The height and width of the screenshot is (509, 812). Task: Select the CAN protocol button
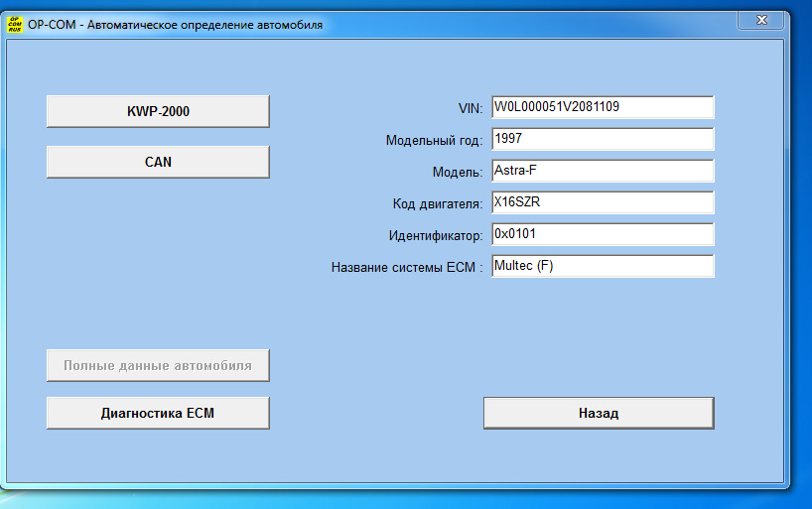pos(158,162)
